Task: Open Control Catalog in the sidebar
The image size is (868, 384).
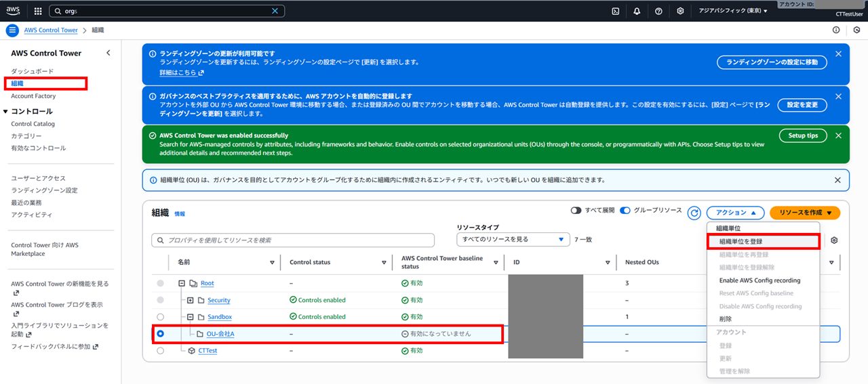Action: coord(33,124)
